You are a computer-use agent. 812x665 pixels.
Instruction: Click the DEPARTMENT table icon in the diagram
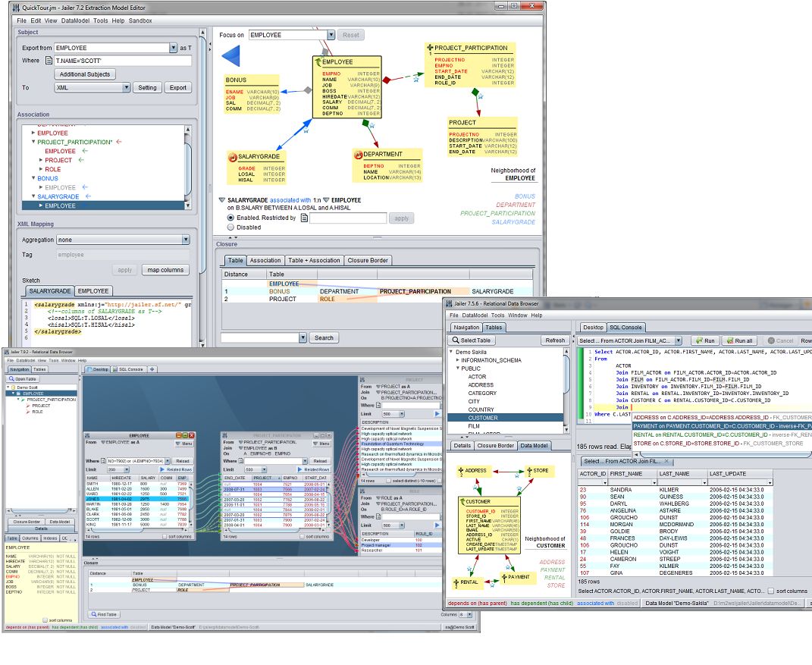click(358, 155)
